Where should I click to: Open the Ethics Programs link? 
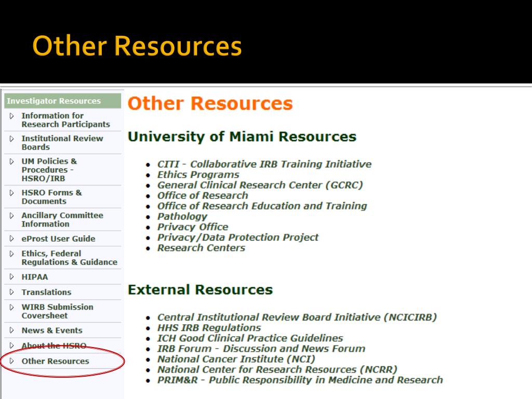click(198, 175)
